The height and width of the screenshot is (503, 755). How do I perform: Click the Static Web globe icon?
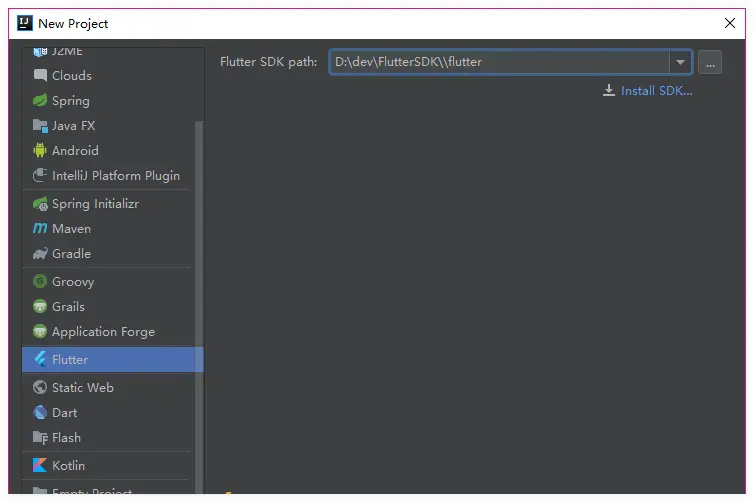pos(40,387)
